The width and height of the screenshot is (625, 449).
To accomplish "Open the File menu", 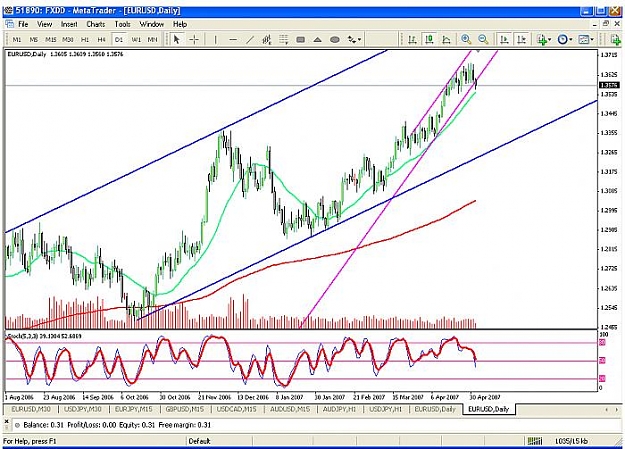I will click(x=23, y=24).
